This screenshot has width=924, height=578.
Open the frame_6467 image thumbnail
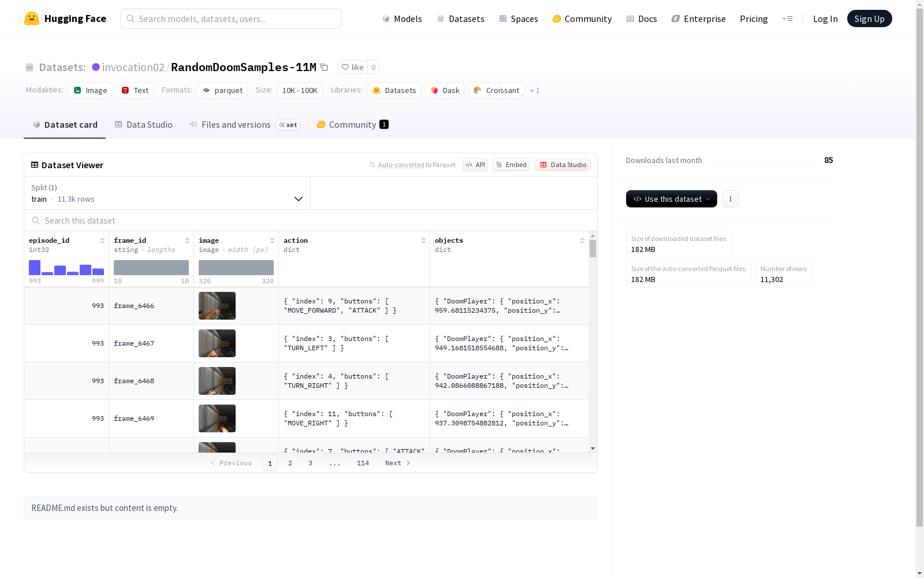217,343
